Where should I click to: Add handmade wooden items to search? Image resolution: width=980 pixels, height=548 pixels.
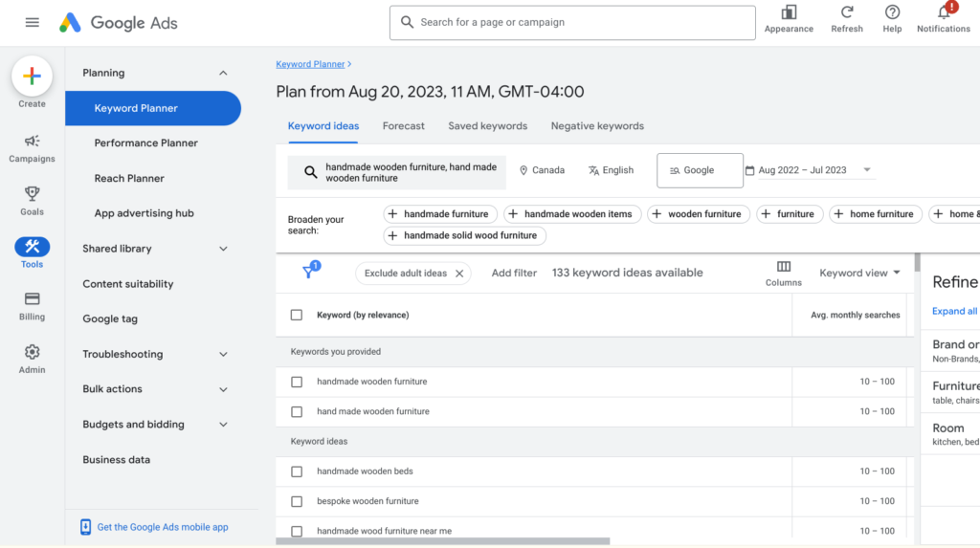pos(572,214)
